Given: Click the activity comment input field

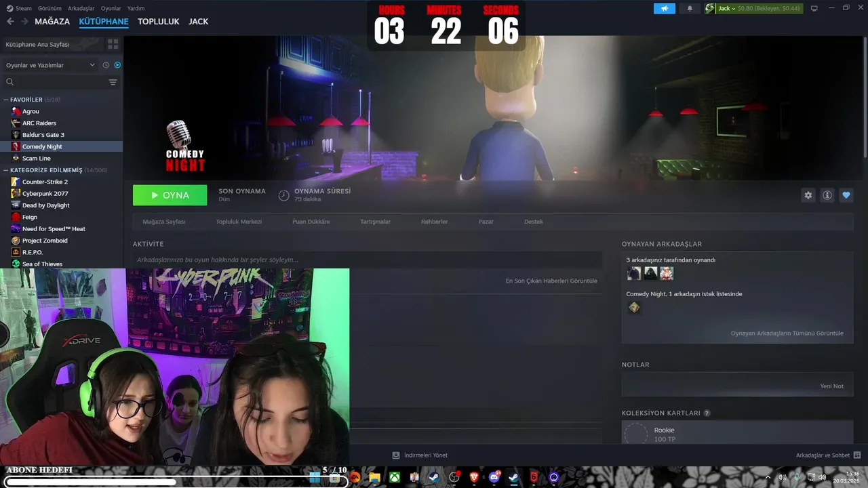Looking at the screenshot, I should click(x=368, y=260).
